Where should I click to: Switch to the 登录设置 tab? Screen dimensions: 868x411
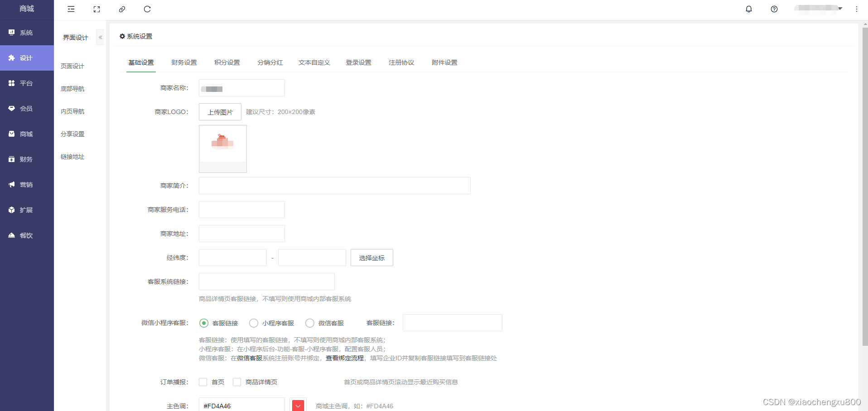358,62
